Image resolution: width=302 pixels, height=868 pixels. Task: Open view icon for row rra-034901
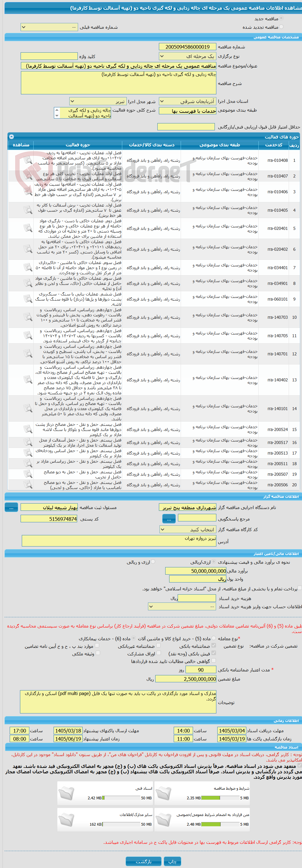(28, 283)
